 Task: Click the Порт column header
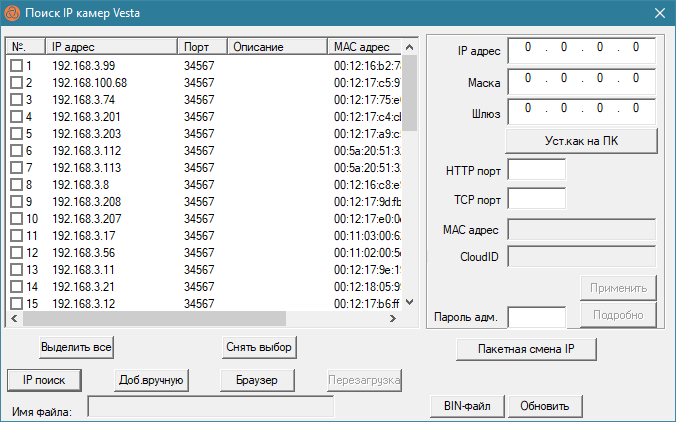coord(202,47)
